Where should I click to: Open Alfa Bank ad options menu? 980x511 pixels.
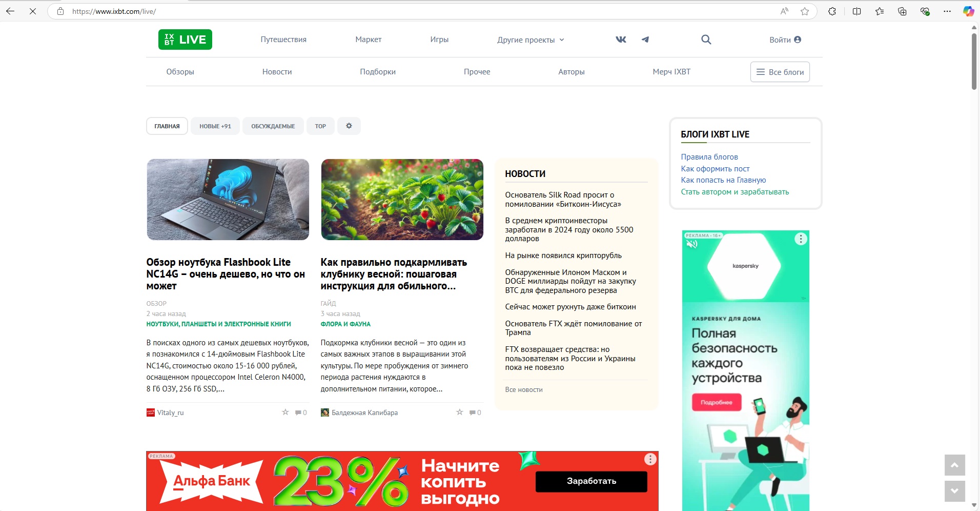[x=650, y=459]
